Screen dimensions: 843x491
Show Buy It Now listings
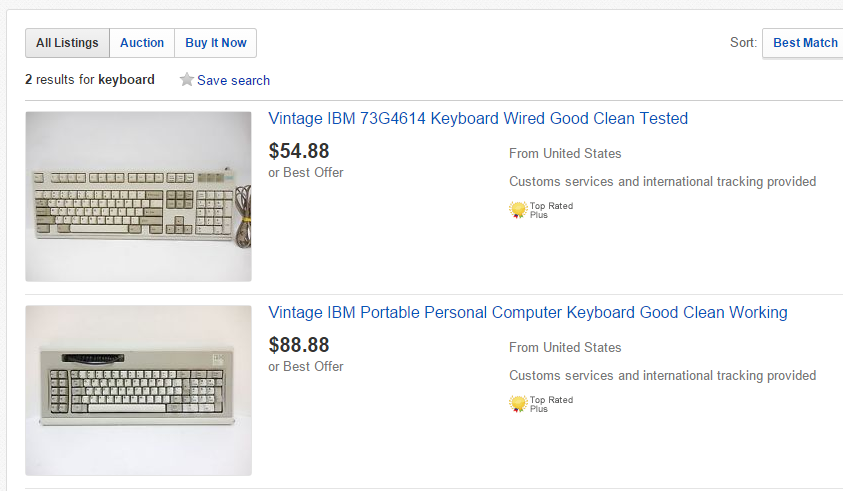[x=216, y=43]
